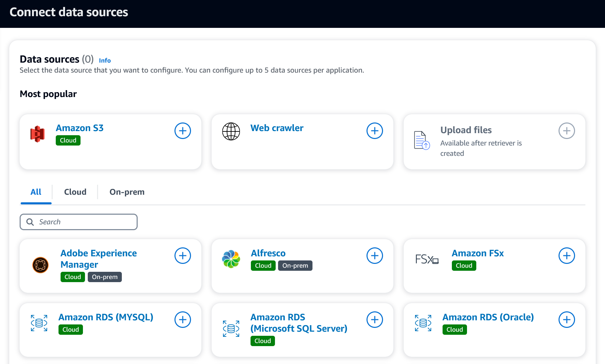Click the globe icon on Web crawler
Image resolution: width=605 pixels, height=364 pixels.
point(231,131)
